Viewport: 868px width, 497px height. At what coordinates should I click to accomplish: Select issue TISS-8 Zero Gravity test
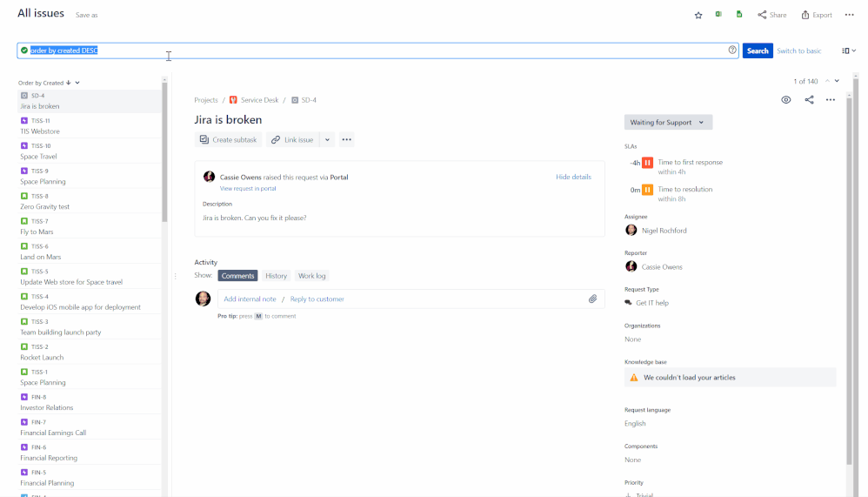tap(90, 201)
